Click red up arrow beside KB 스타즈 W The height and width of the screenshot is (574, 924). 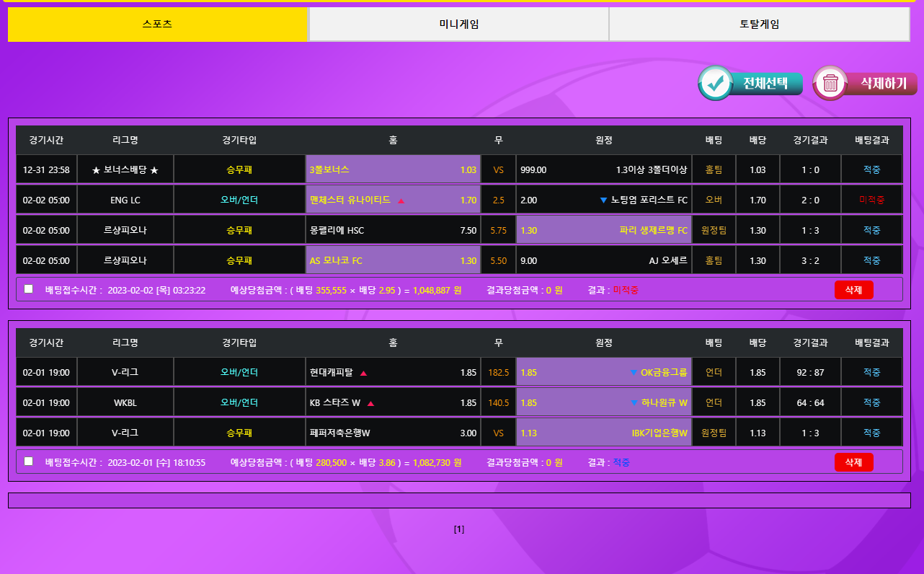pos(370,404)
